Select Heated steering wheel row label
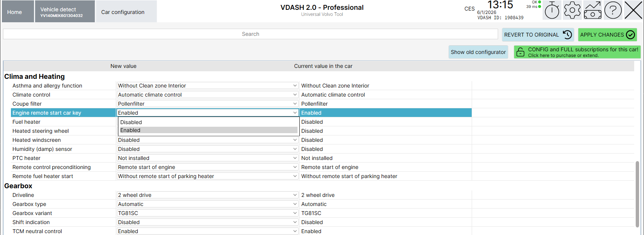644x235 pixels. 41,131
